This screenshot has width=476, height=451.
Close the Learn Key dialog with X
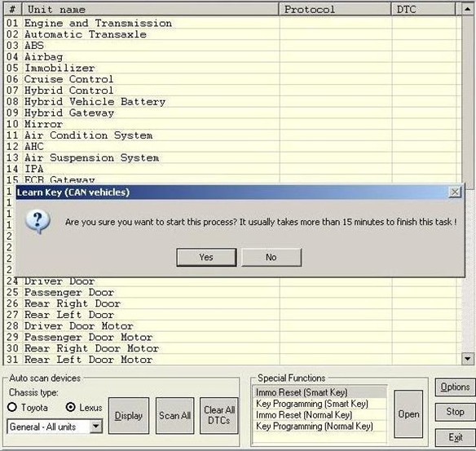[455, 192]
